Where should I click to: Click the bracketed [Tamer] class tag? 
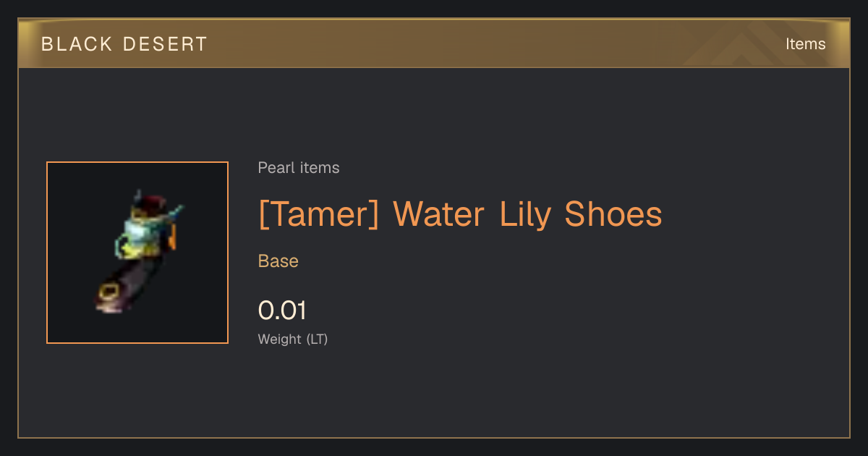coord(319,214)
